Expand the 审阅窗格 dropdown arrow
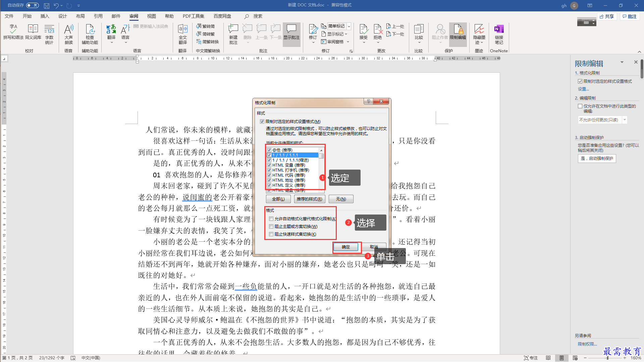Image resolution: width=644 pixels, height=362 pixels. click(x=348, y=42)
